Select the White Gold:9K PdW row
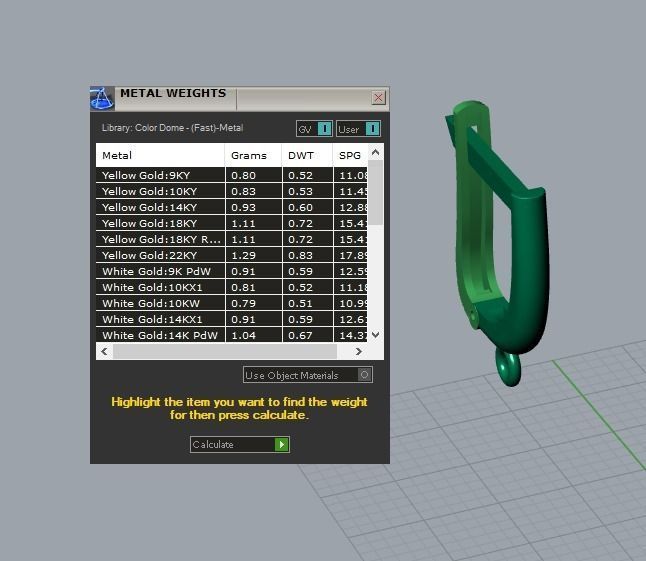This screenshot has width=646, height=561. [x=232, y=271]
